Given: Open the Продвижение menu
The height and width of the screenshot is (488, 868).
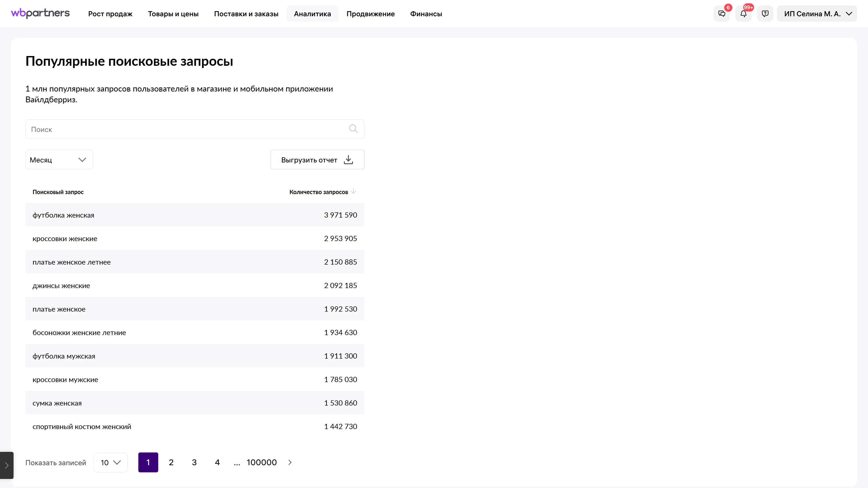Looking at the screenshot, I should click(370, 14).
